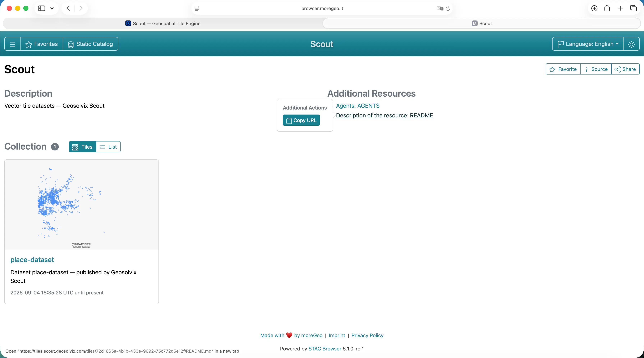This screenshot has width=644, height=358.
Task: Open the place-dataset collection link
Action: click(x=32, y=260)
